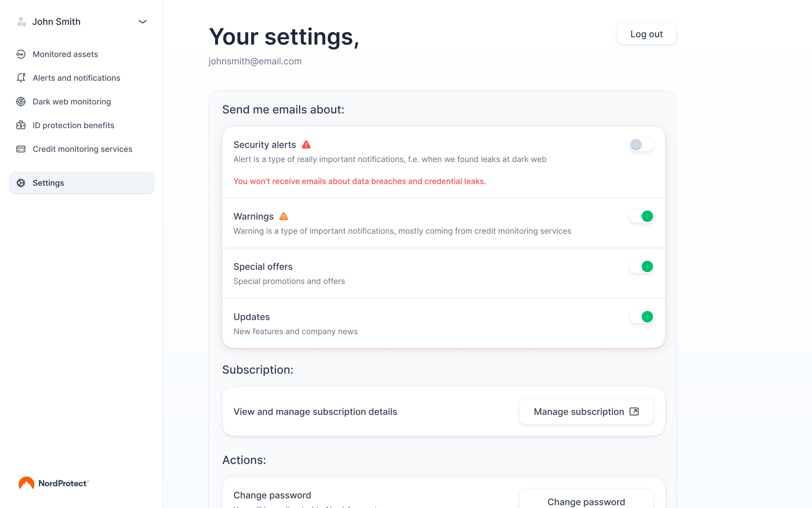Viewport: 812px width, 508px height.
Task: Select Credit monitoring services
Action: pos(81,149)
